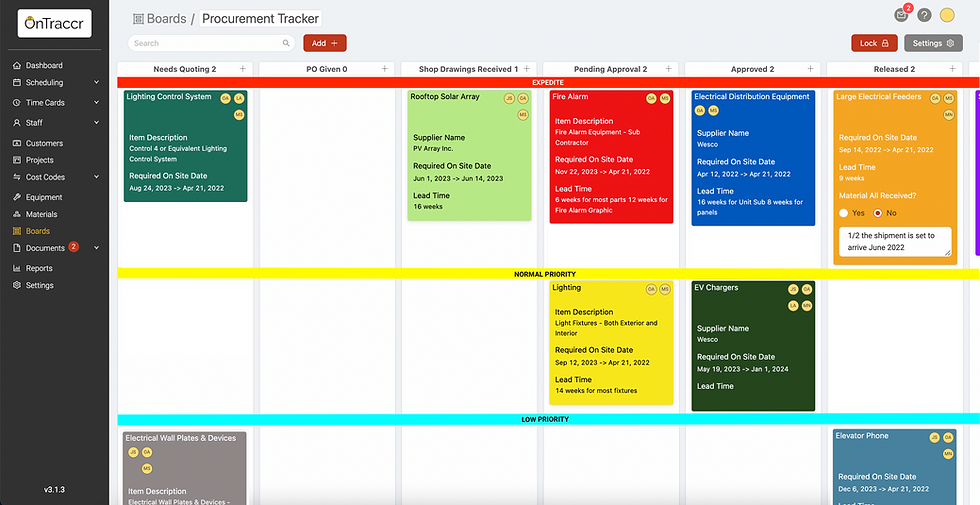Screen dimensions: 980x505
Task: Click the Reports chart icon
Action: pos(17,268)
